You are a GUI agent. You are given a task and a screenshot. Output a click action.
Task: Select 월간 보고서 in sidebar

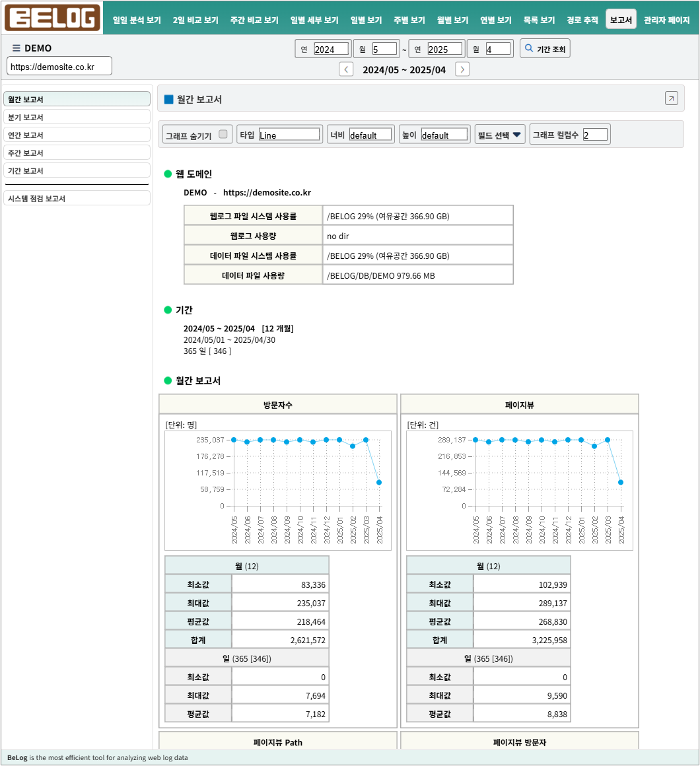pos(77,99)
